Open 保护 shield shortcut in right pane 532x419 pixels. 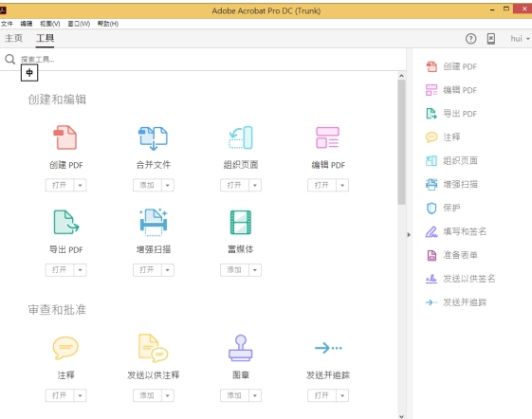pyautogui.click(x=443, y=208)
